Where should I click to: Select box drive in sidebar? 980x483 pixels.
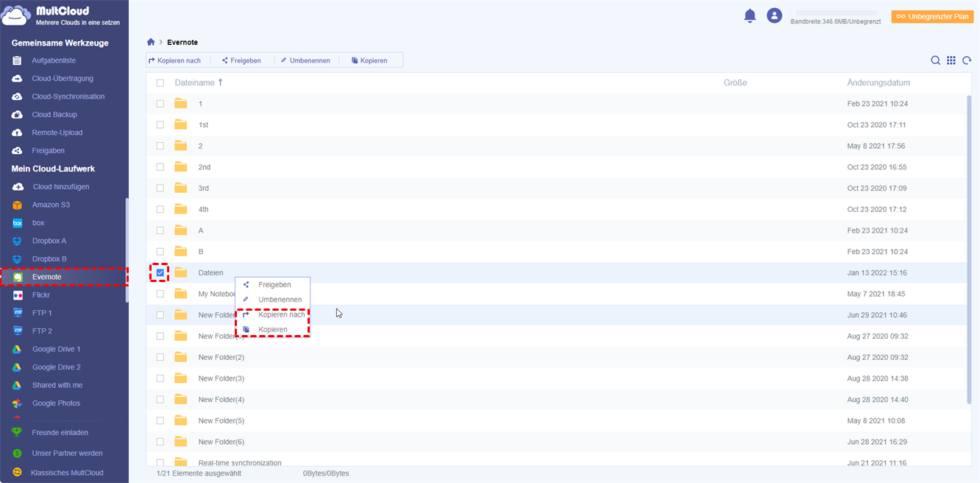tap(38, 222)
